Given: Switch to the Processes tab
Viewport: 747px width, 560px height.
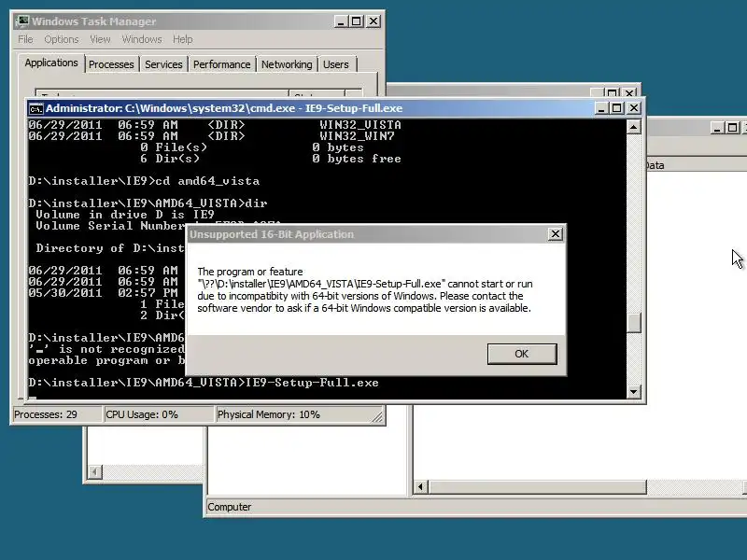Looking at the screenshot, I should pos(111,64).
